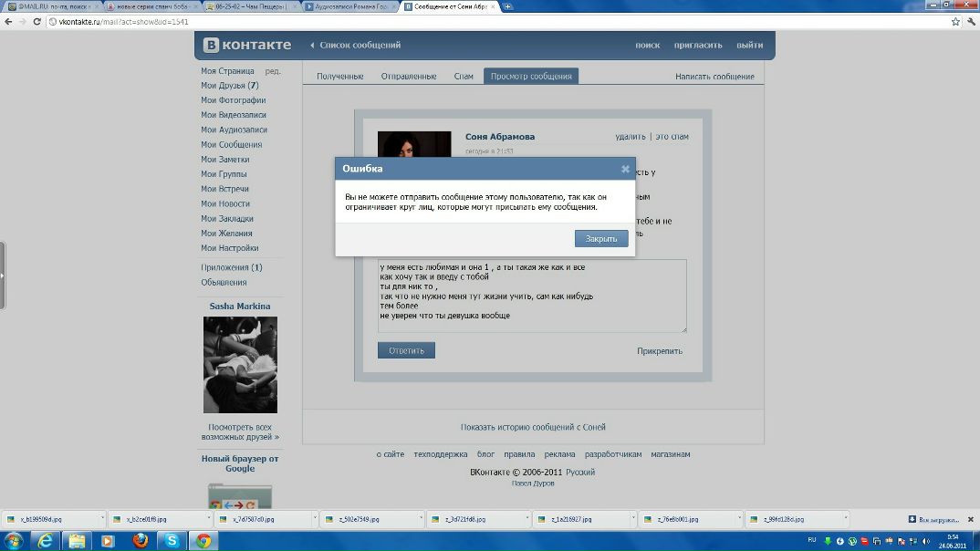Open the Спам tab
This screenshot has height=551, width=980.
(464, 77)
